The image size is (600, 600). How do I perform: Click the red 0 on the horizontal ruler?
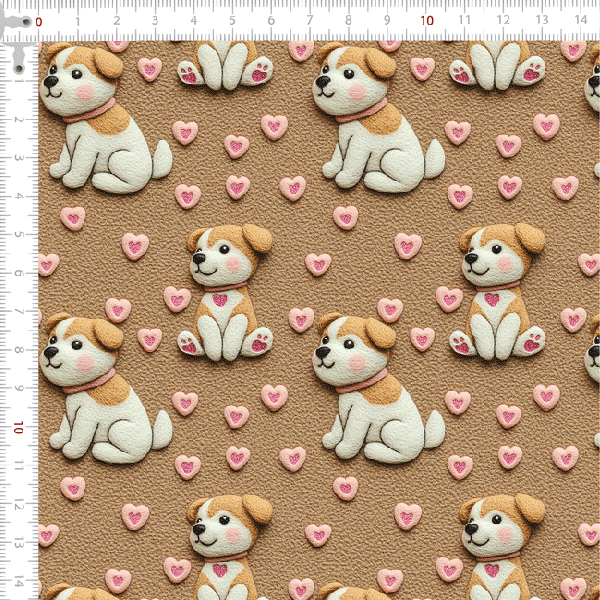pyautogui.click(x=39, y=22)
